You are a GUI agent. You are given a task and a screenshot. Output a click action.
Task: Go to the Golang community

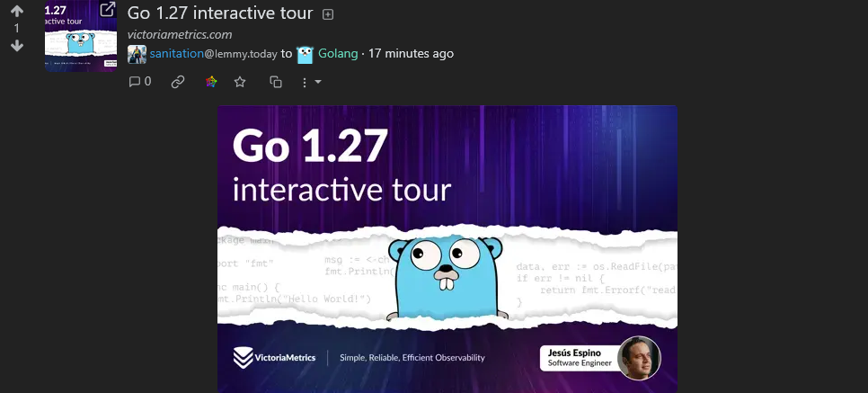click(x=338, y=54)
